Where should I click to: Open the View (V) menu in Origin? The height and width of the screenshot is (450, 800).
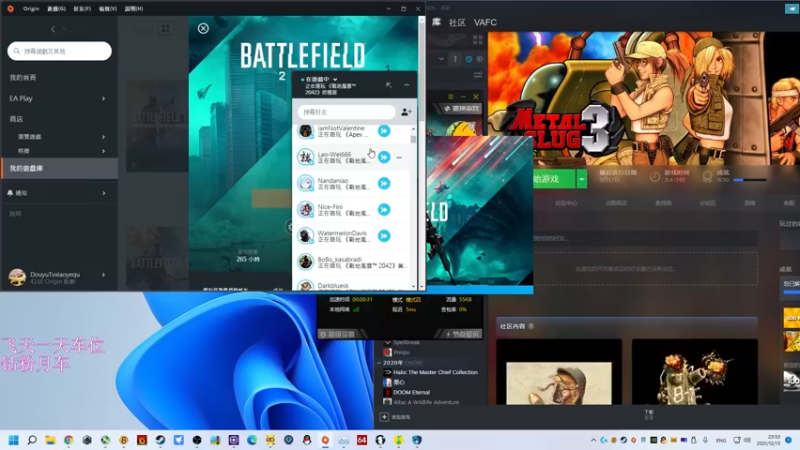108,9
